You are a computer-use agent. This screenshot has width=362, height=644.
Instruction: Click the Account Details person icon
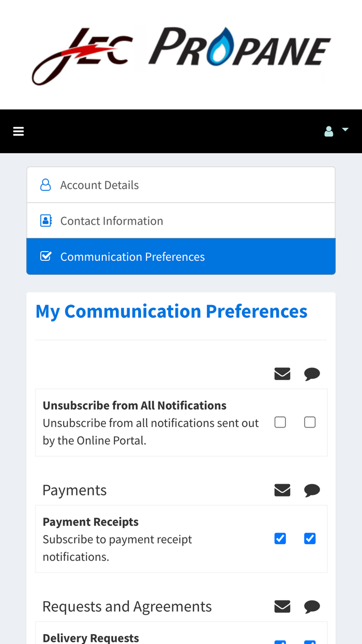click(x=46, y=185)
